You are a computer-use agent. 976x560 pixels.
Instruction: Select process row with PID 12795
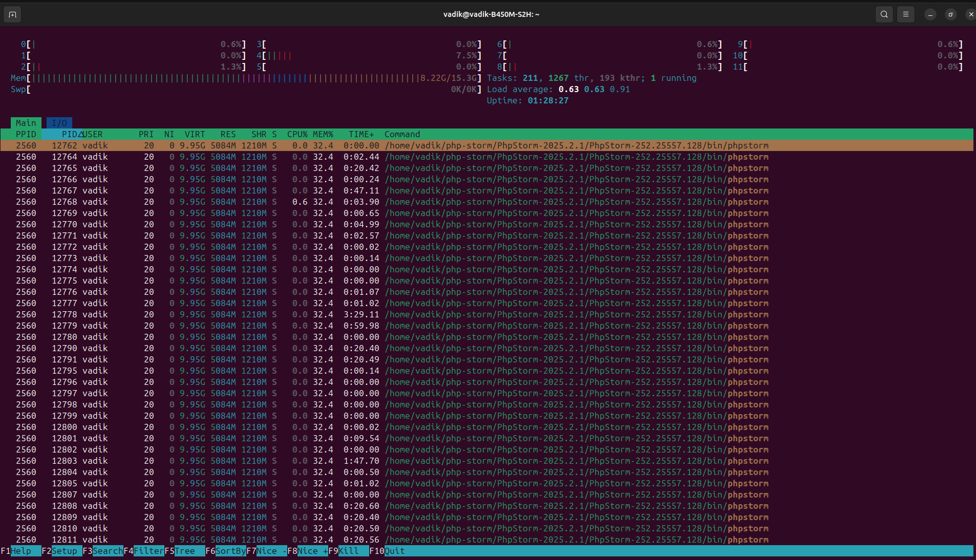click(487, 371)
